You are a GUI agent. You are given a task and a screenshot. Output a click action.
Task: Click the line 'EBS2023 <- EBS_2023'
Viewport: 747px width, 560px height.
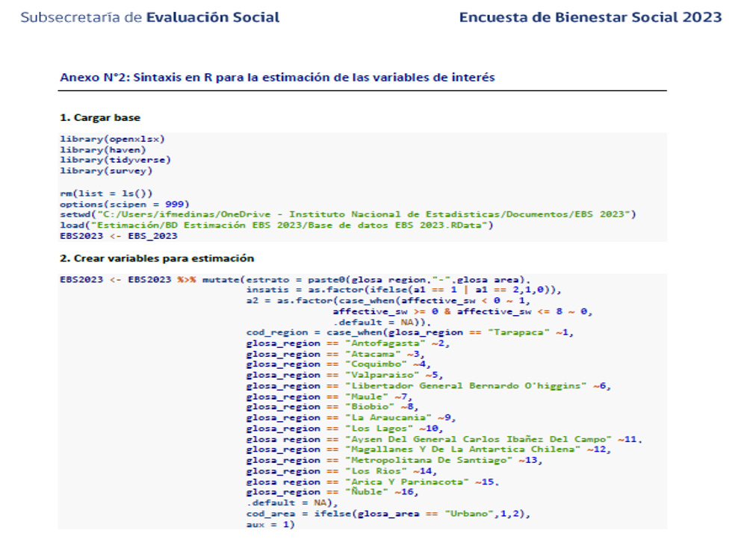(x=119, y=236)
